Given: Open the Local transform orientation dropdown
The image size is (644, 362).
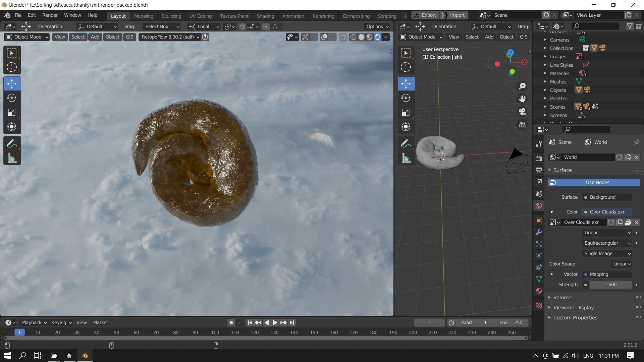Looking at the screenshot, I should tap(204, 26).
